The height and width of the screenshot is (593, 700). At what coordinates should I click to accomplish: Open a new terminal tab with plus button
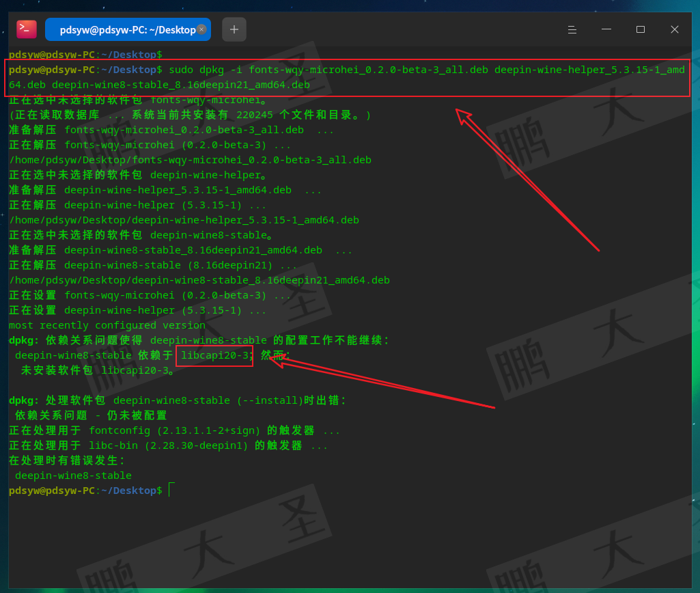click(x=234, y=29)
